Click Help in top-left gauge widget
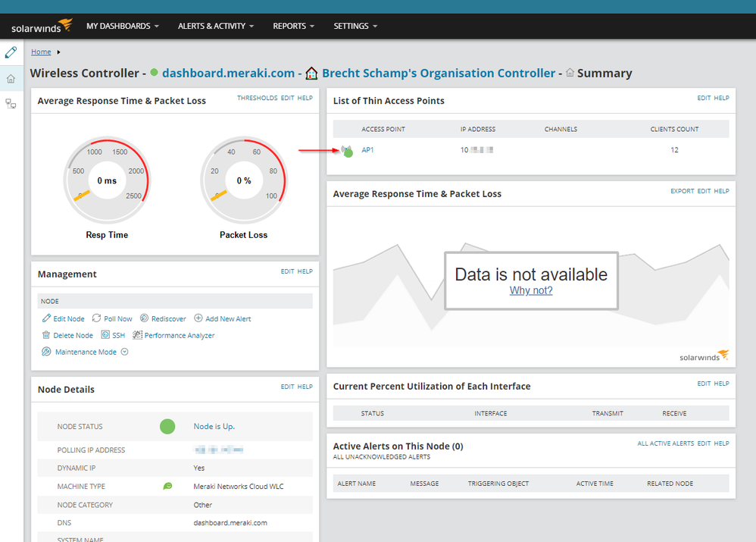The image size is (756, 542). (x=305, y=98)
